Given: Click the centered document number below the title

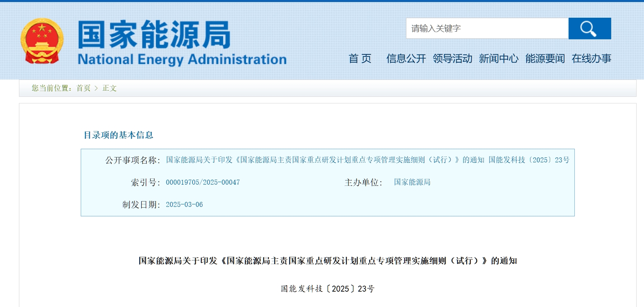Looking at the screenshot, I should click(327, 289).
